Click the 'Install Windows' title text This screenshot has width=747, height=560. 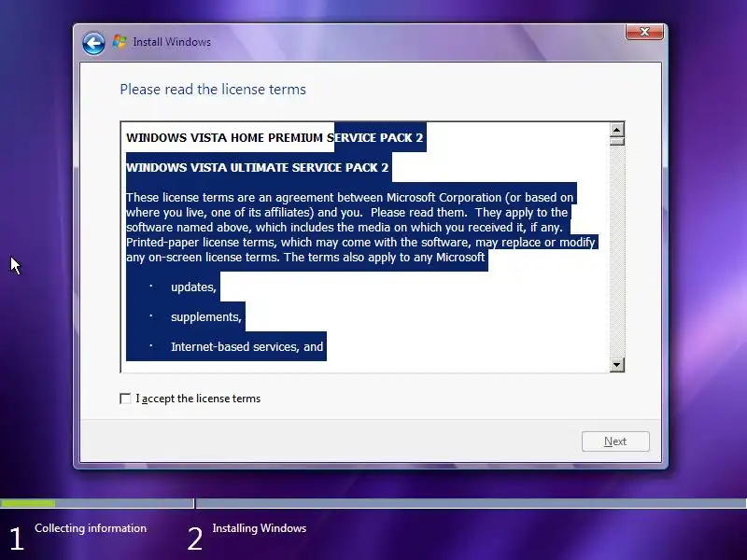[172, 42]
